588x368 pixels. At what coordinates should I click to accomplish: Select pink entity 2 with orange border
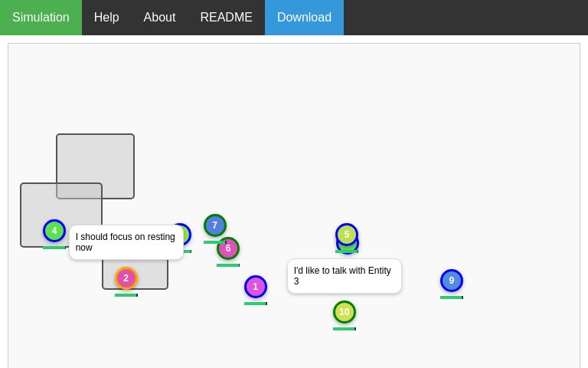click(126, 278)
